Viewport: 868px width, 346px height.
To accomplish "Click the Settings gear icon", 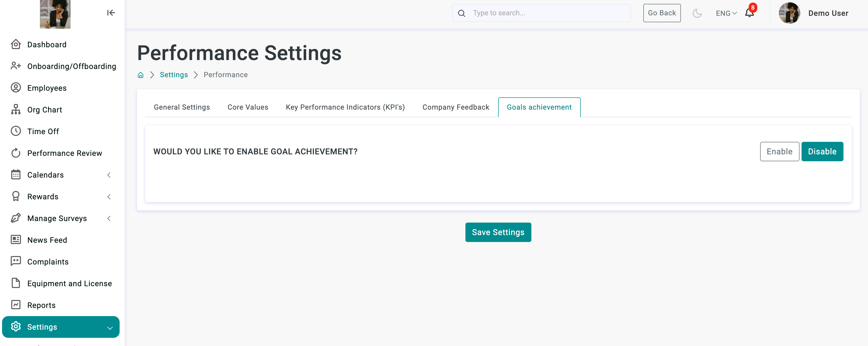I will pyautogui.click(x=16, y=327).
